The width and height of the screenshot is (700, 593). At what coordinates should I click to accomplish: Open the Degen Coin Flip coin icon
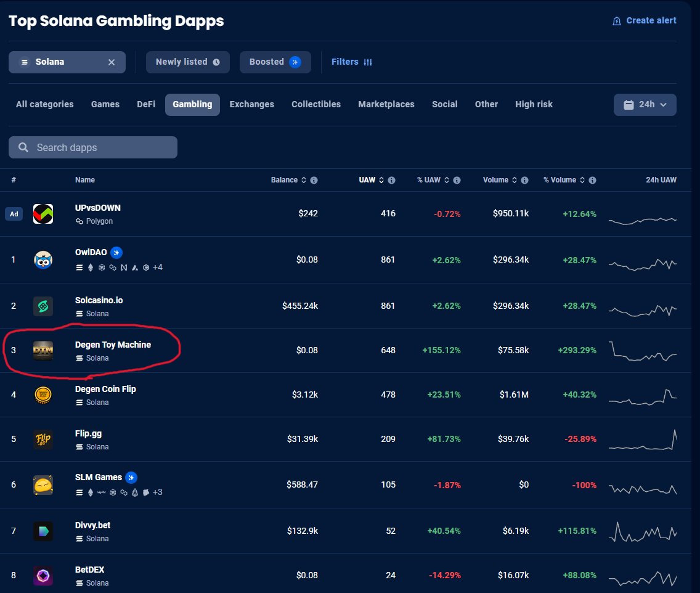click(x=43, y=395)
